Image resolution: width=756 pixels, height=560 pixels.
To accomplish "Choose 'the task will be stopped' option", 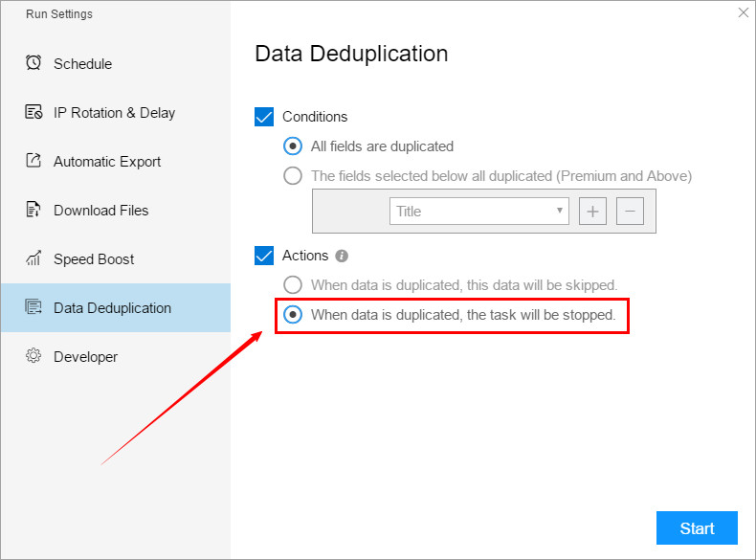I will pyautogui.click(x=293, y=314).
